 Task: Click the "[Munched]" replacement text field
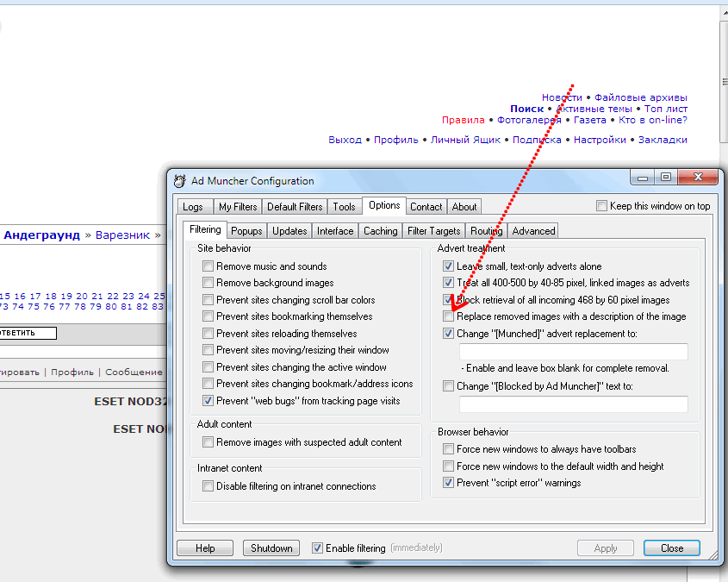point(574,351)
